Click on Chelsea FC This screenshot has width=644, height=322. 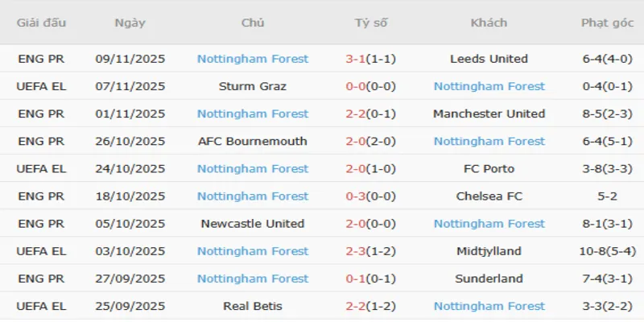(x=489, y=196)
